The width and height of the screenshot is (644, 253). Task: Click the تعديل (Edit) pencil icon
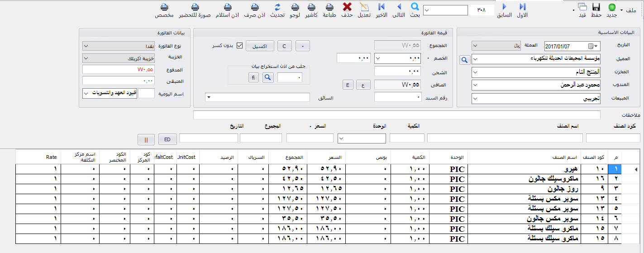click(364, 7)
